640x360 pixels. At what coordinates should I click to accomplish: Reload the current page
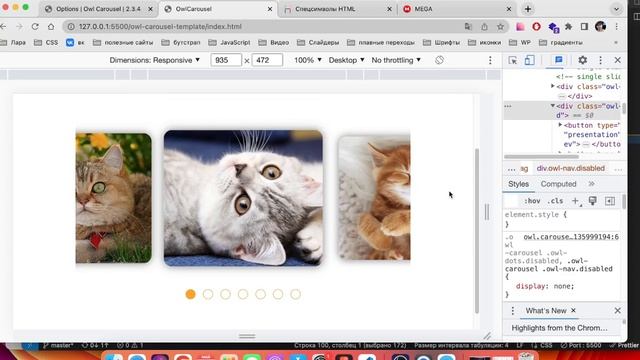(x=35, y=27)
